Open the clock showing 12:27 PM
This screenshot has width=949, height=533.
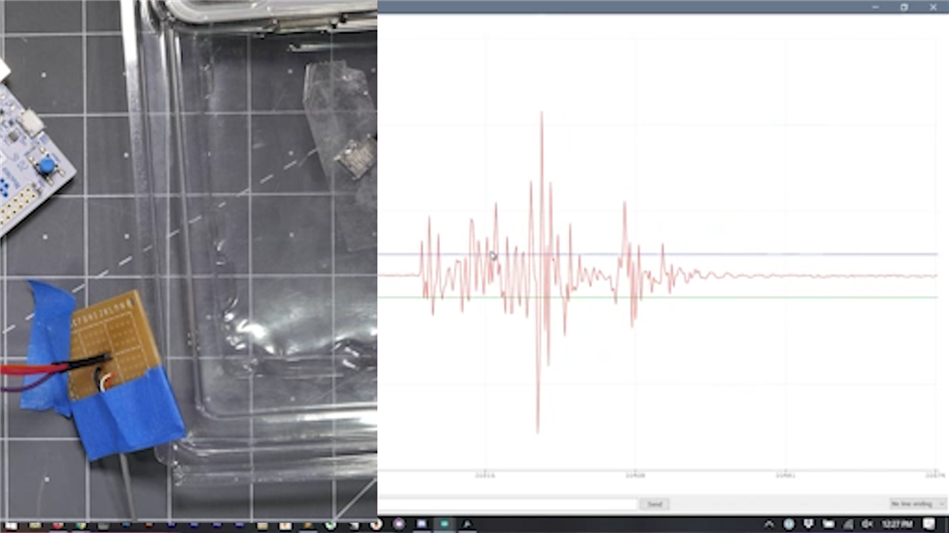point(897,524)
